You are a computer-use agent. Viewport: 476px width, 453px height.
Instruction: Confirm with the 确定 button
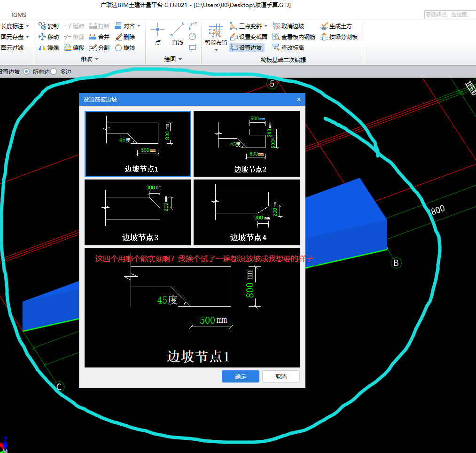[x=241, y=376]
